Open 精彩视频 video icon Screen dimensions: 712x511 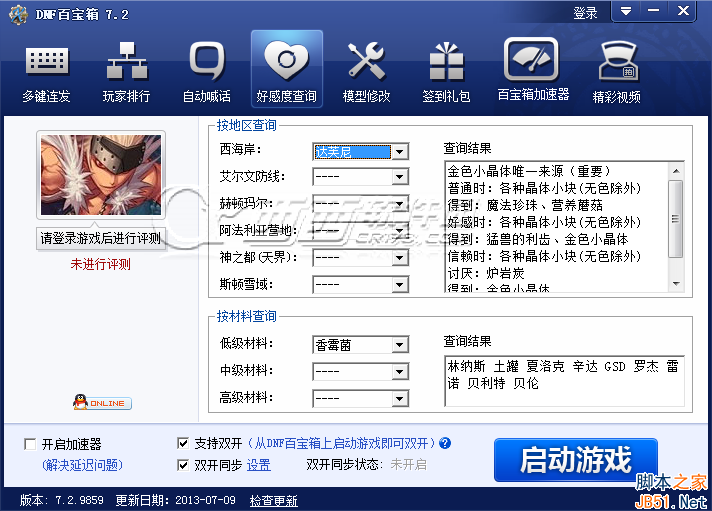point(617,73)
